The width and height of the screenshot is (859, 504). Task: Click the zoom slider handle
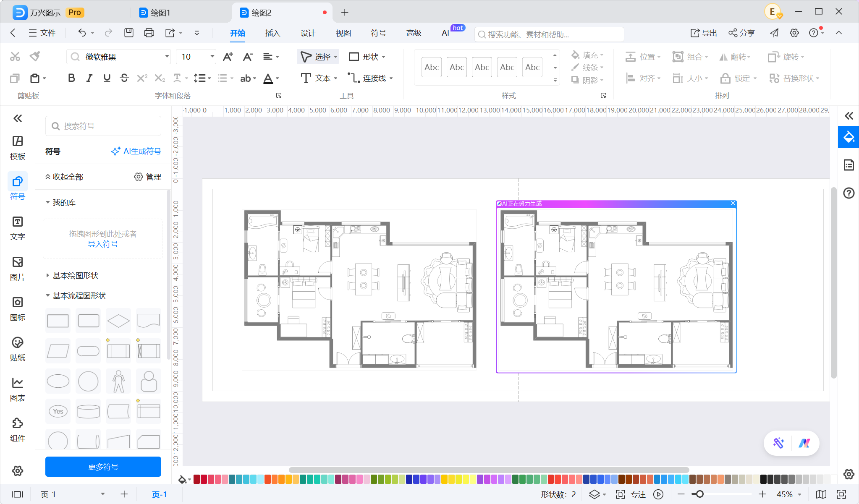pos(699,494)
